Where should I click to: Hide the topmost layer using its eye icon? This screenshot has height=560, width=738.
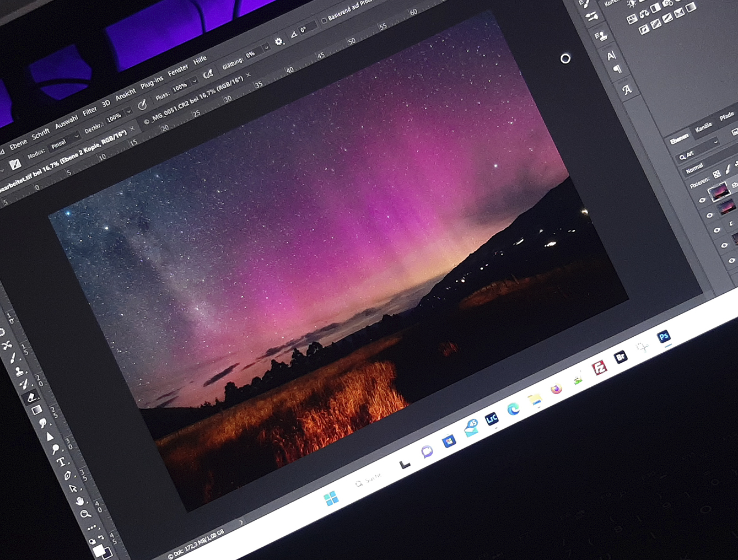coord(702,201)
